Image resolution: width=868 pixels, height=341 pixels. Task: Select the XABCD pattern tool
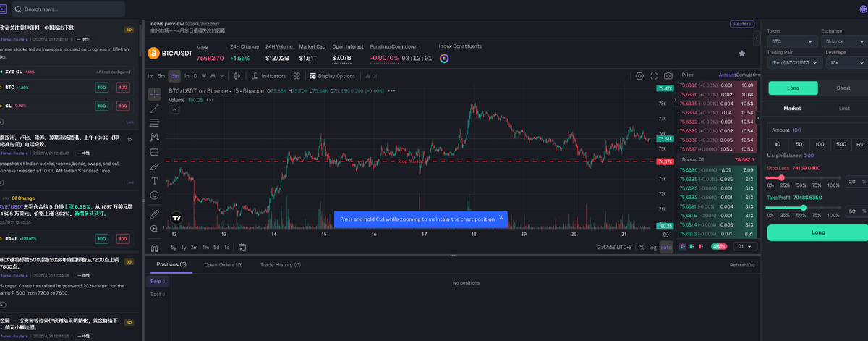[155, 137]
